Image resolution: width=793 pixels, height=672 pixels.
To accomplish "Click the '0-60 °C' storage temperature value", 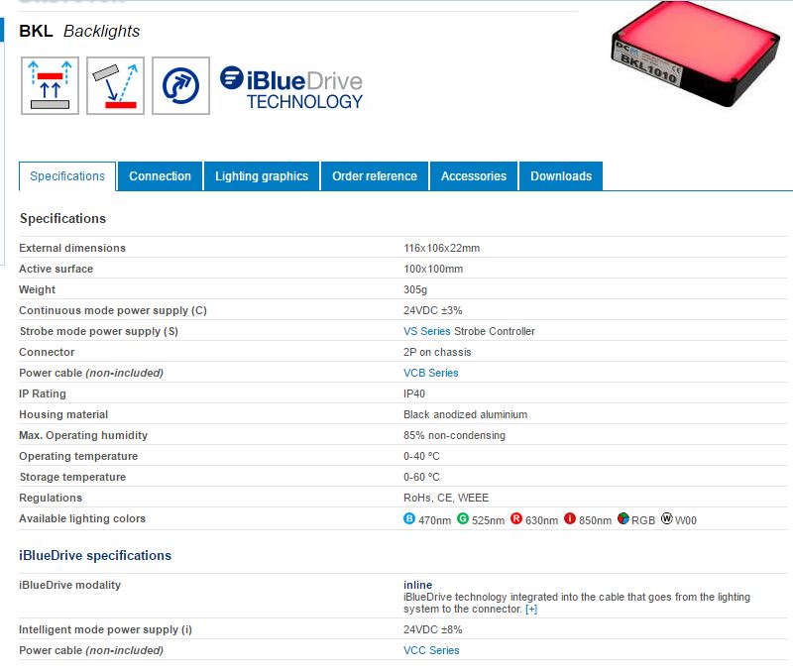I will click(422, 477).
